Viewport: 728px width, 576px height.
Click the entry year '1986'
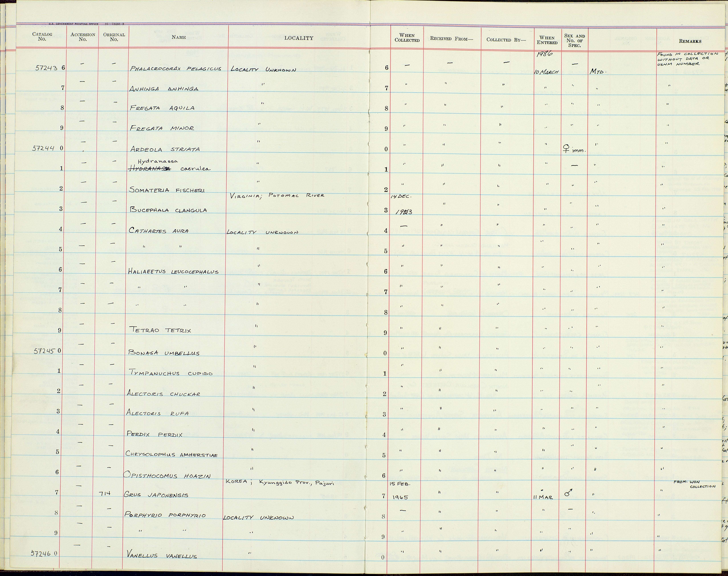545,54
